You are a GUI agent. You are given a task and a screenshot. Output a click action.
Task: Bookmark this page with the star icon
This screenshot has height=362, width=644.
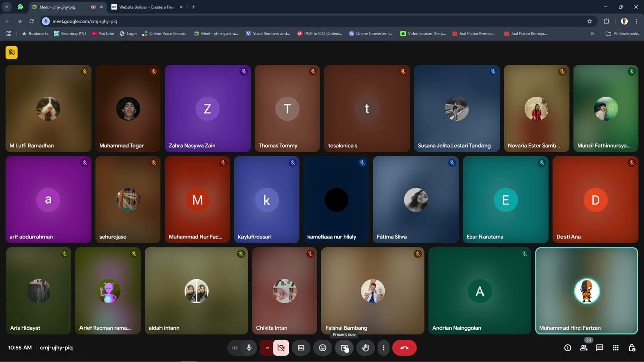(590, 21)
